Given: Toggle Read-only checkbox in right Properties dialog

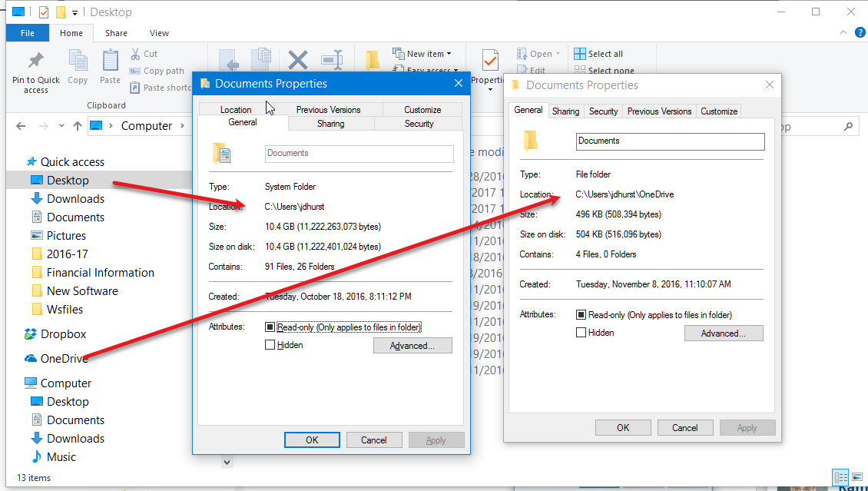Looking at the screenshot, I should [581, 315].
